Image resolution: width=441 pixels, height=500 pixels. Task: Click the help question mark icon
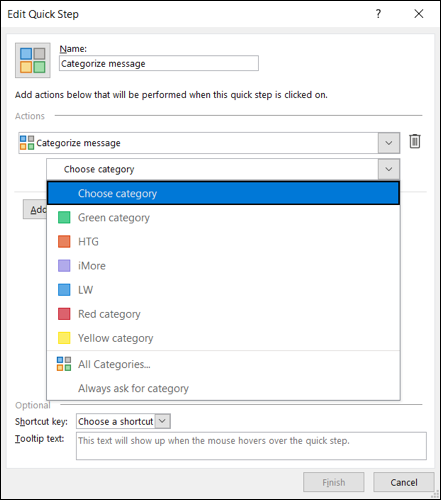(378, 14)
